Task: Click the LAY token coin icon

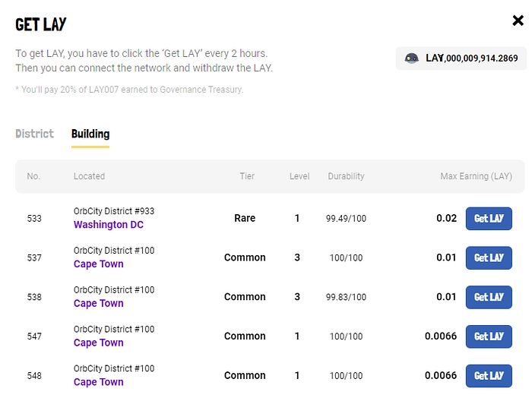Action: (x=411, y=58)
